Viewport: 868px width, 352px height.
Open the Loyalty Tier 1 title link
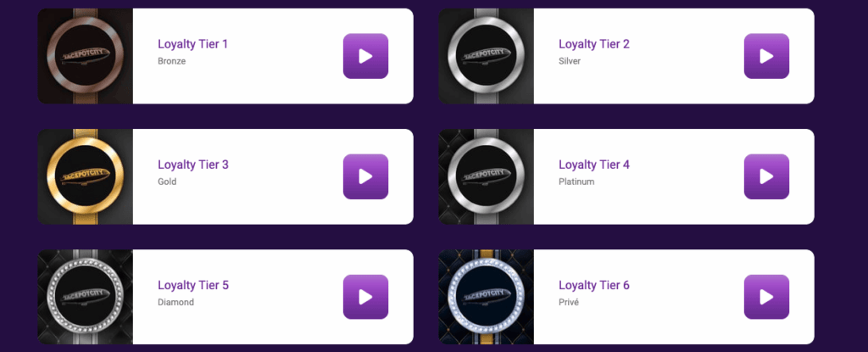click(192, 44)
